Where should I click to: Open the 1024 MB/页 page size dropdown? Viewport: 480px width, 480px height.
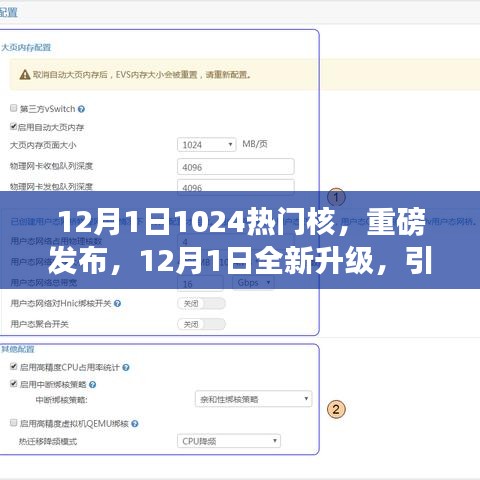point(207,145)
